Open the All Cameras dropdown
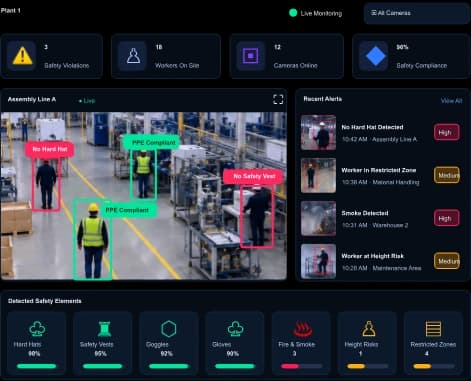The width and height of the screenshot is (471, 381). click(x=417, y=13)
